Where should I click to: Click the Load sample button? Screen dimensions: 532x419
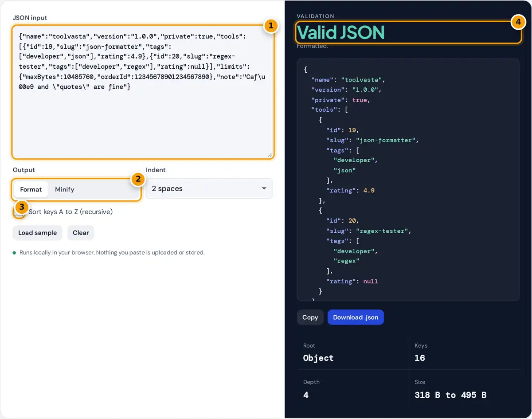pos(38,233)
